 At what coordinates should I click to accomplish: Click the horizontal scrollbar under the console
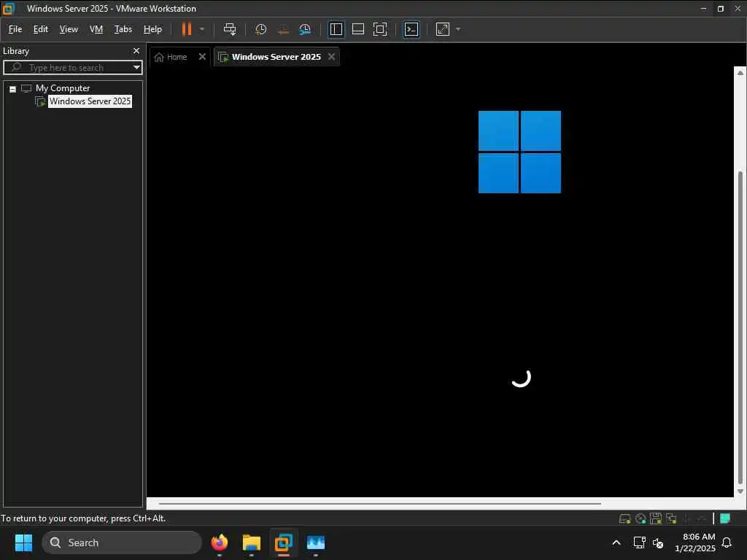[379, 503]
